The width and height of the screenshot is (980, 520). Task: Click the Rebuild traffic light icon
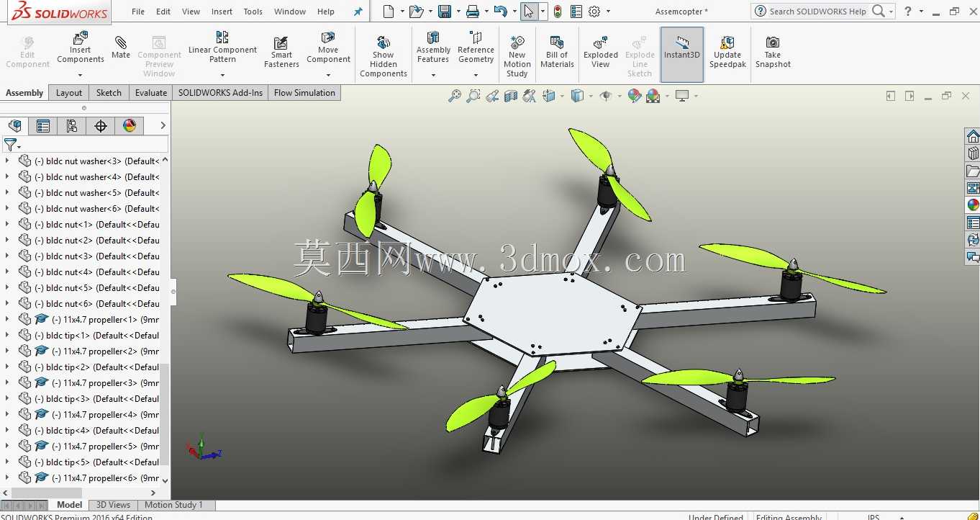coord(557,12)
